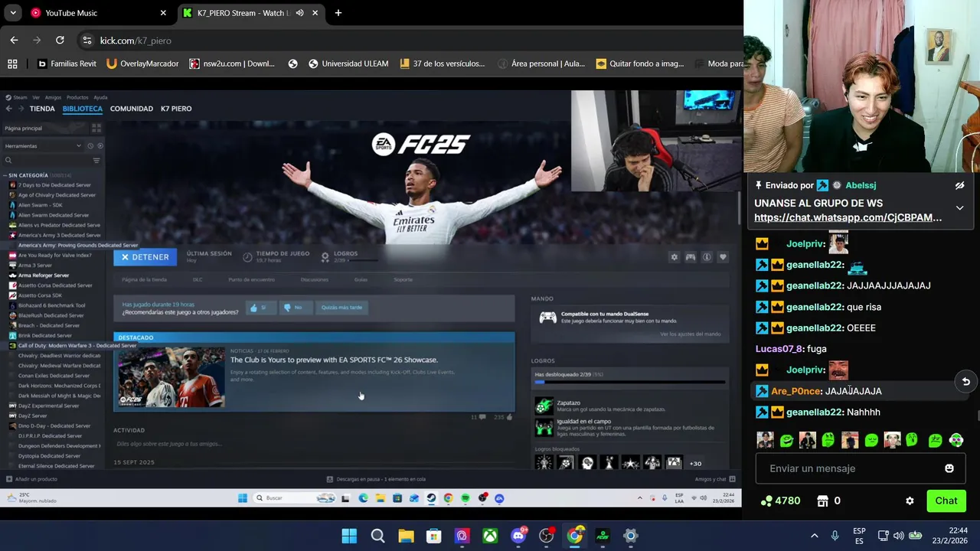Show hidden system tray icons chevron

coord(815,536)
